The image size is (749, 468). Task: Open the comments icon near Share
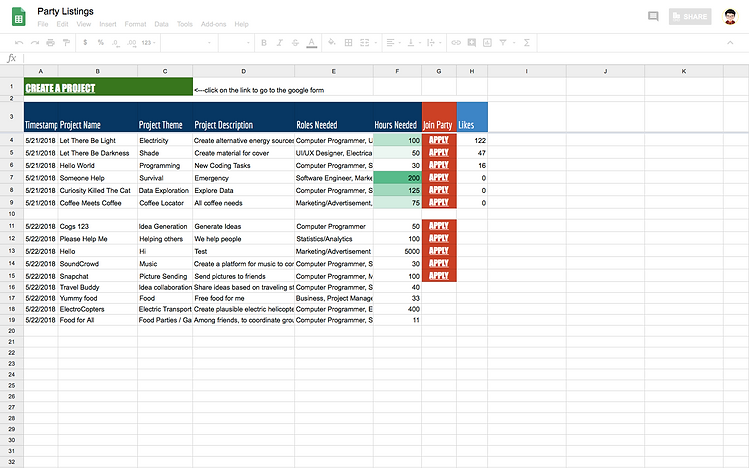(x=653, y=17)
